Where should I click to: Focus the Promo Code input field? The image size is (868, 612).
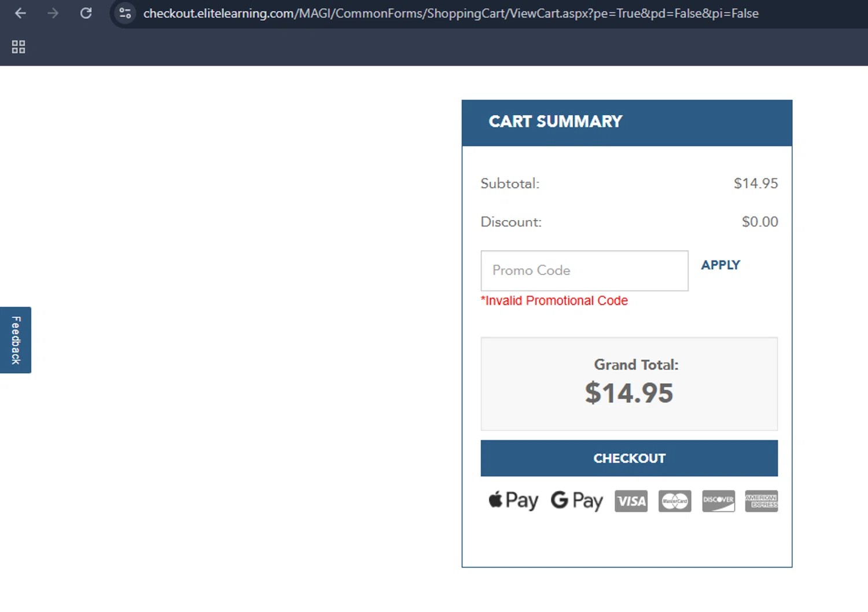(584, 270)
